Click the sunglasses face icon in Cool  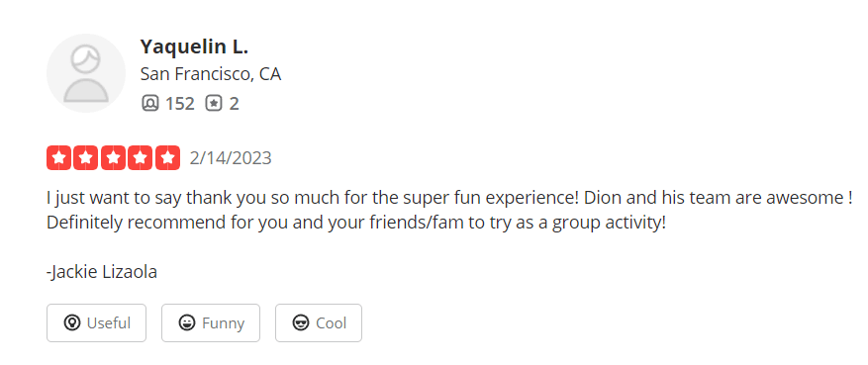pyautogui.click(x=301, y=323)
